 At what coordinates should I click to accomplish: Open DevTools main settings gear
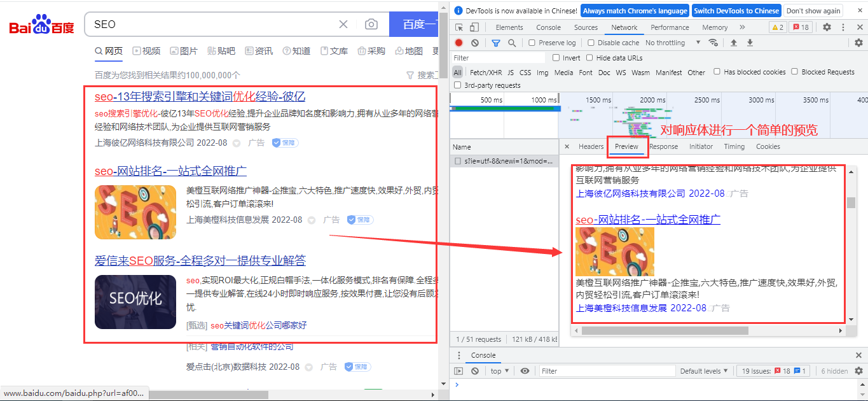point(827,27)
